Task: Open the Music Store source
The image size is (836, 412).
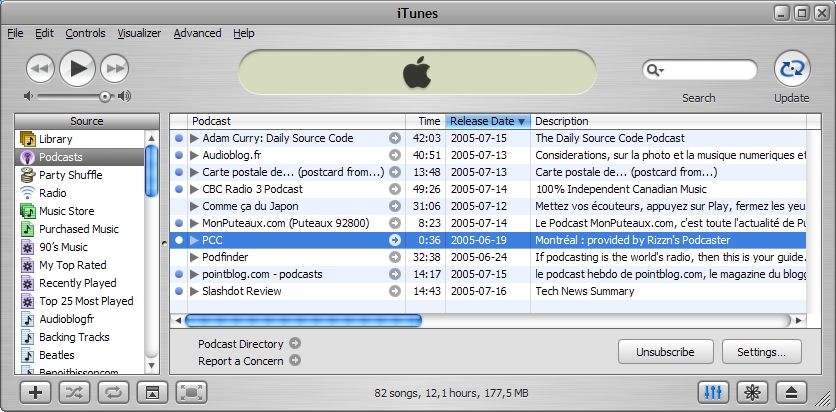Action: 80,211
